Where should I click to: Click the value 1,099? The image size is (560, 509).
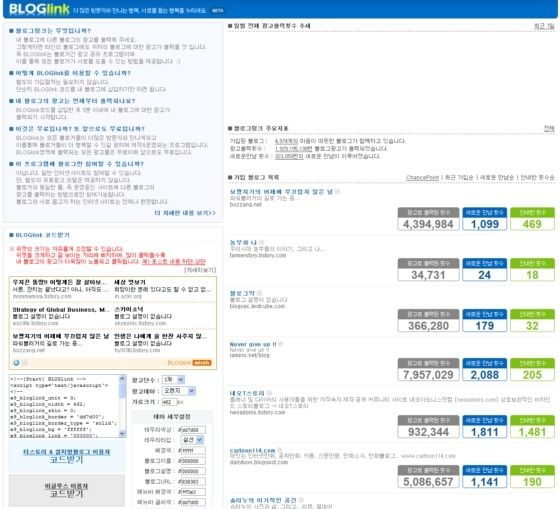pyautogui.click(x=485, y=224)
